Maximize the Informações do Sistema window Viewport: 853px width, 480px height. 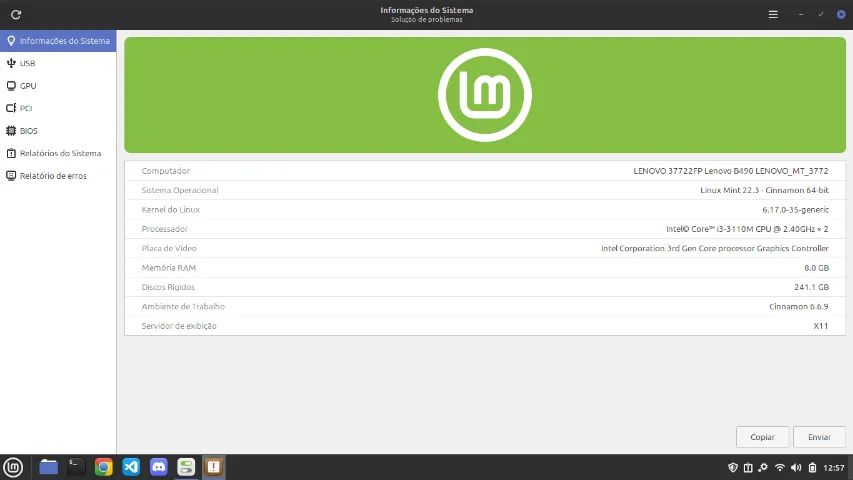pyautogui.click(x=821, y=15)
